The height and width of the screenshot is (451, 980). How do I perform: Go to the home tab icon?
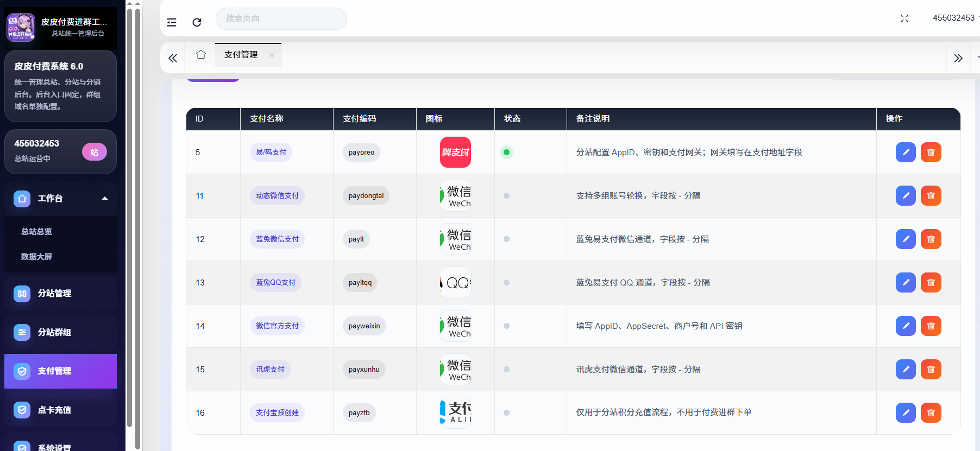click(x=201, y=54)
